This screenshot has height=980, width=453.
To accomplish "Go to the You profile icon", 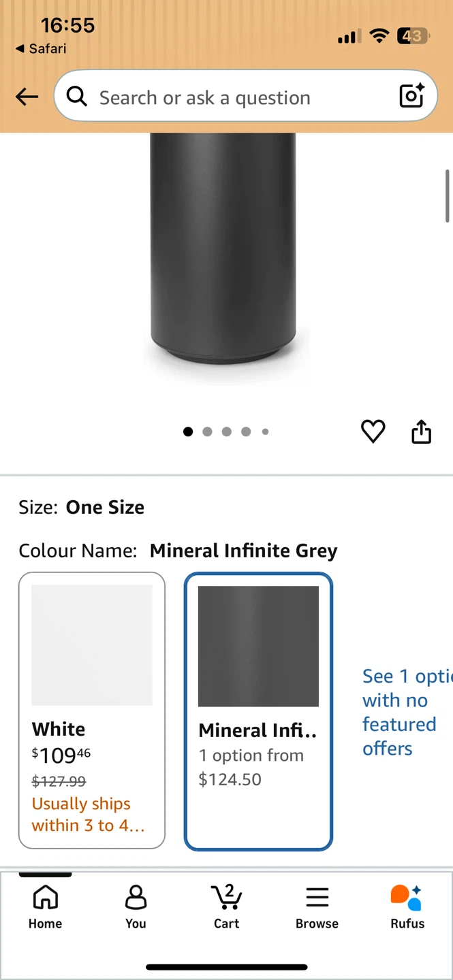I will click(136, 906).
